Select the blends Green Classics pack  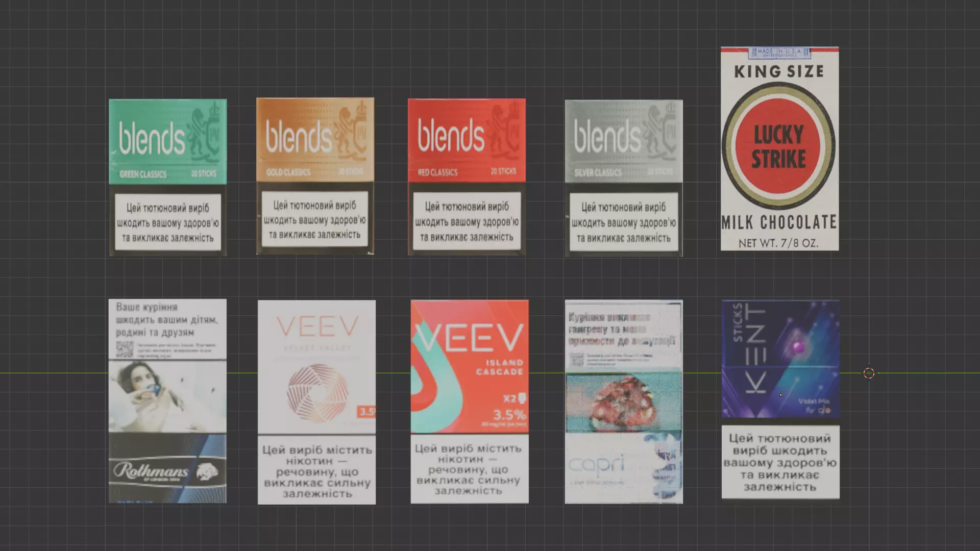[x=168, y=178]
